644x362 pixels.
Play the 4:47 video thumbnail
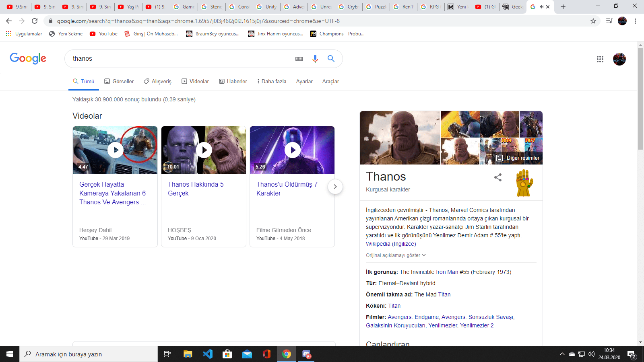115,150
